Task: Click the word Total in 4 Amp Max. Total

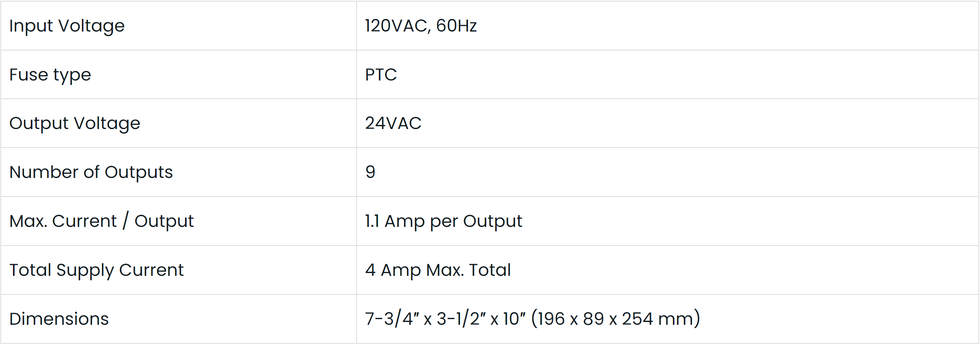Action: coord(490,270)
